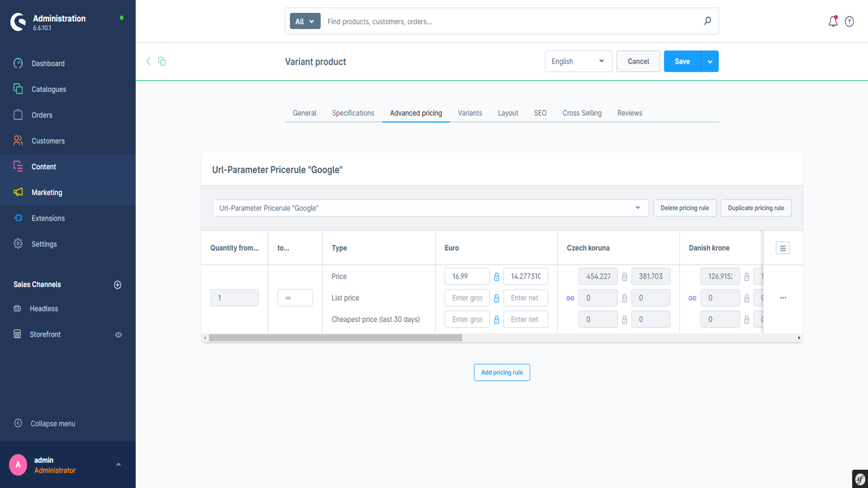868x488 pixels.
Task: Click the duplicate product icon
Action: point(162,61)
